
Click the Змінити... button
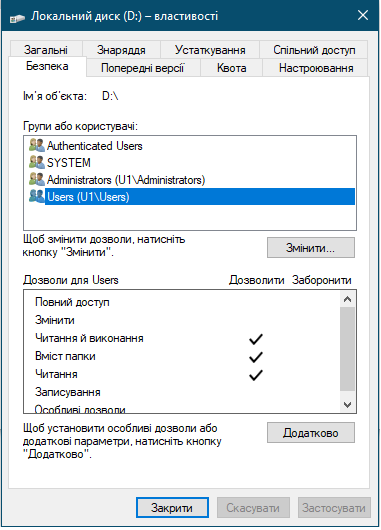(311, 248)
